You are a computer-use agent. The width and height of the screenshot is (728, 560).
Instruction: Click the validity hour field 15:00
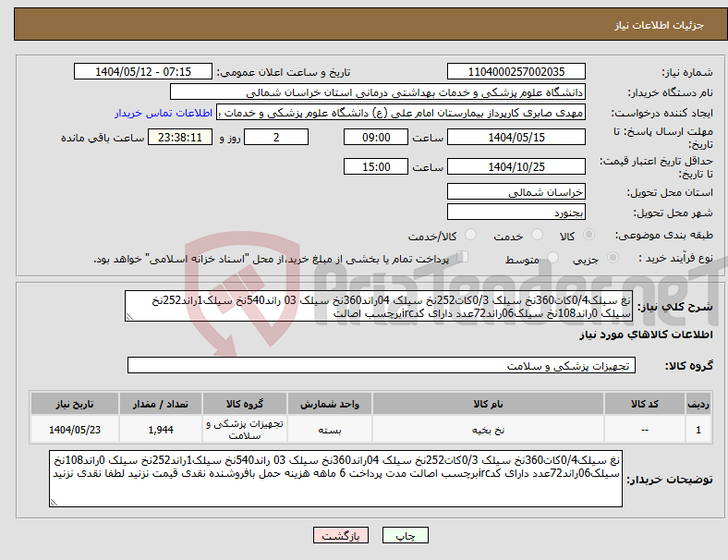376,166
